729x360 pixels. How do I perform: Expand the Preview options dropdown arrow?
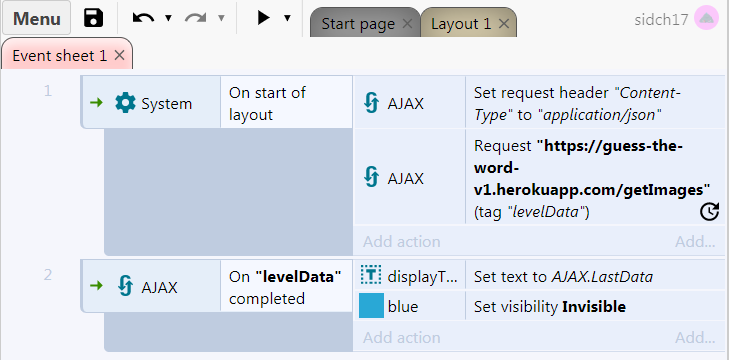tap(287, 18)
